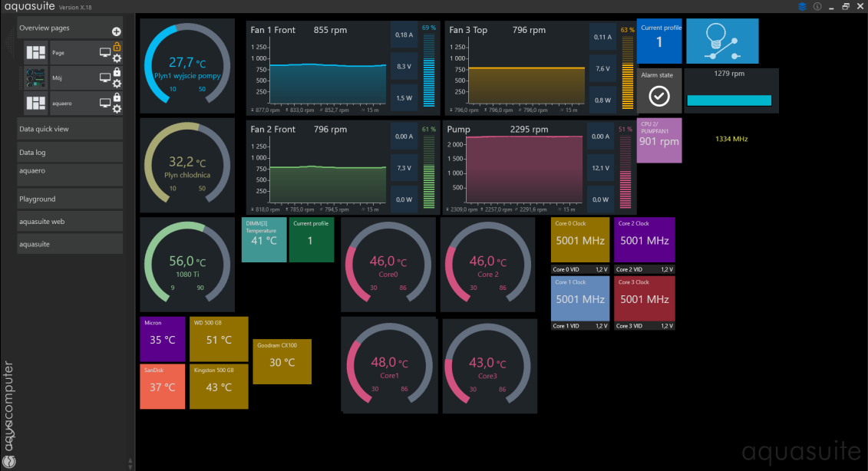Click the Pump 2295 rpm chart
868x471 pixels.
[524, 168]
